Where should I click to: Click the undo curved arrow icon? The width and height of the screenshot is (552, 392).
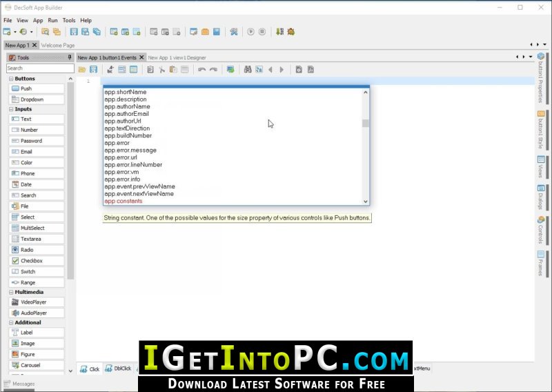[201, 70]
